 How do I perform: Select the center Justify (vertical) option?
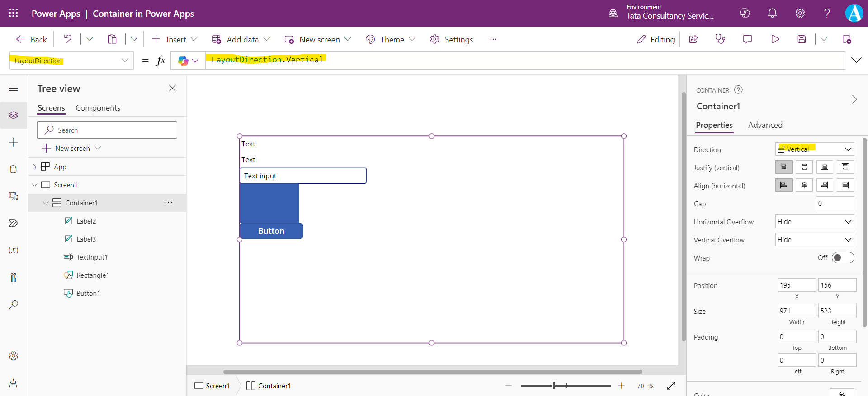(x=804, y=167)
